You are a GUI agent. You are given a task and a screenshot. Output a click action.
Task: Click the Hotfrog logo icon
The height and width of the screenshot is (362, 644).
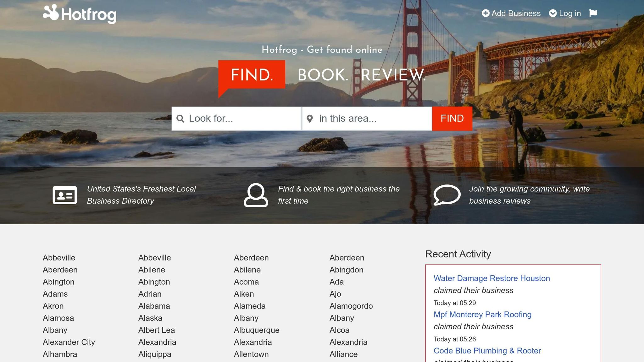(51, 13)
